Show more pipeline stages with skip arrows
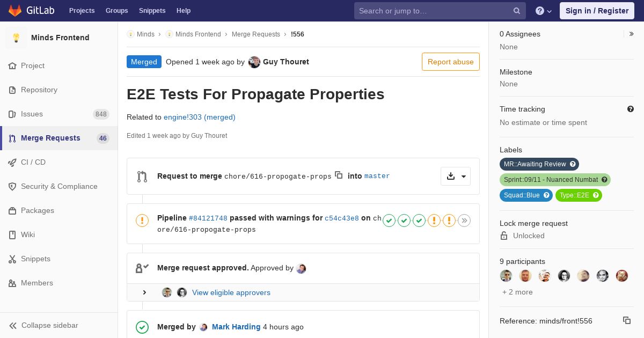The image size is (644, 338). [x=464, y=221]
